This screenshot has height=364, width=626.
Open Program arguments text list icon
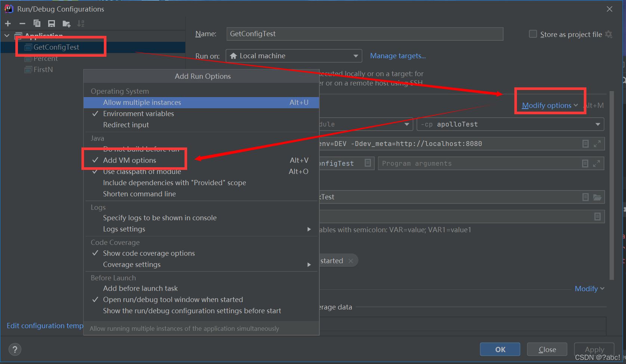(x=585, y=164)
